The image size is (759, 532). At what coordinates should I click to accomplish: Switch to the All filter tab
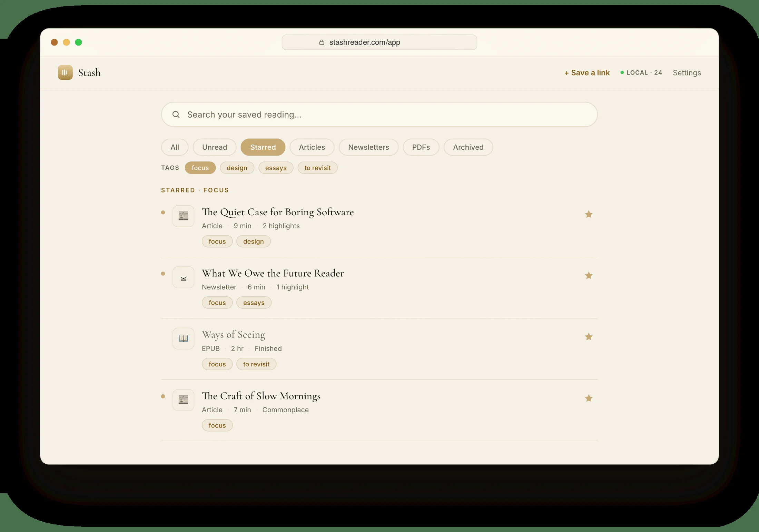pyautogui.click(x=175, y=147)
